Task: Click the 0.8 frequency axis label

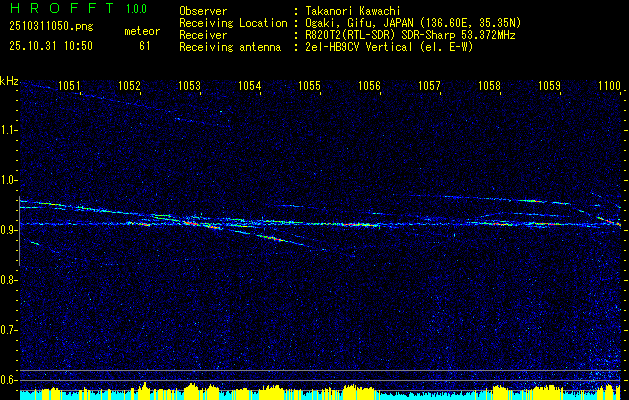Action: (x=7, y=280)
